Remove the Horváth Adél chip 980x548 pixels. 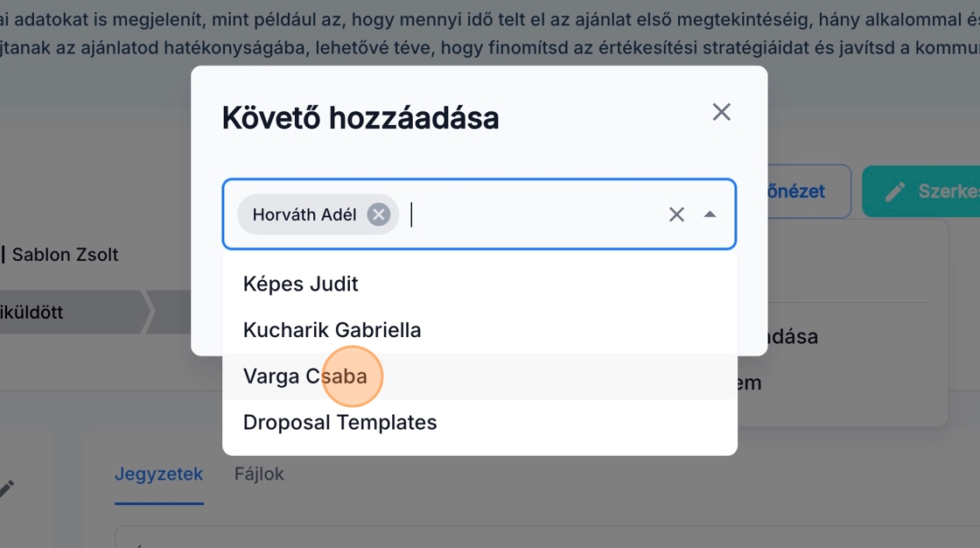tap(378, 214)
